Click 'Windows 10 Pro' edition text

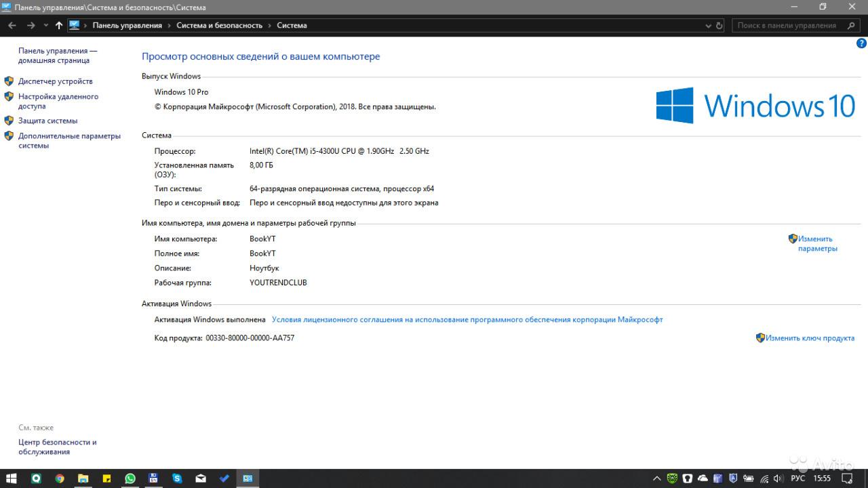coord(181,92)
